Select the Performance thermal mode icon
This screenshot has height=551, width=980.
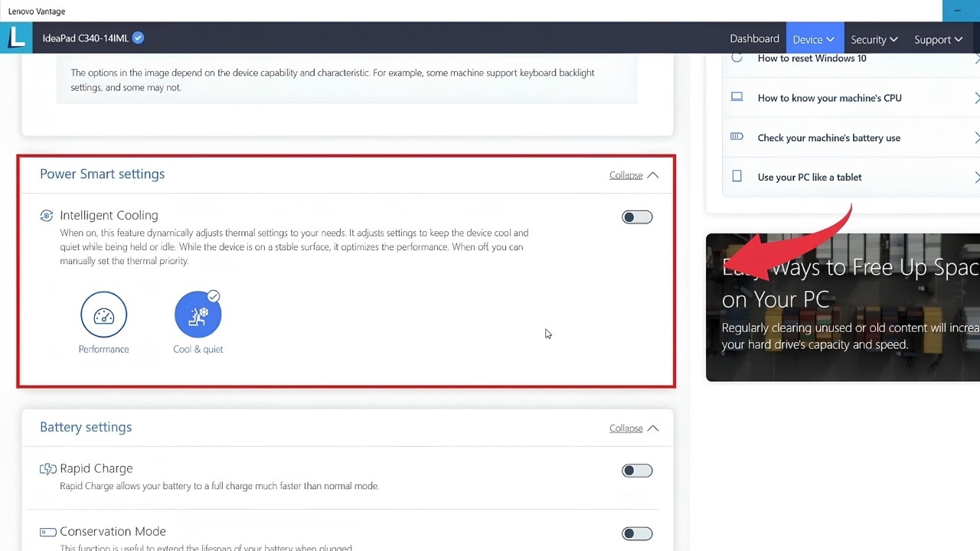point(103,315)
